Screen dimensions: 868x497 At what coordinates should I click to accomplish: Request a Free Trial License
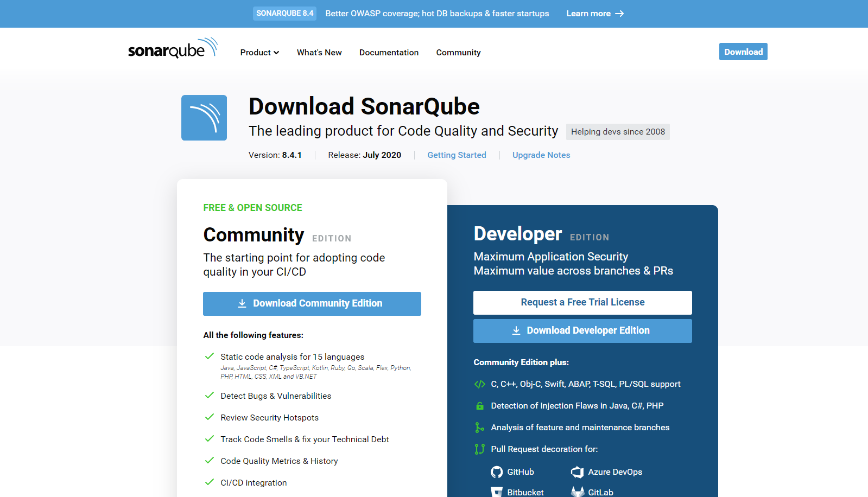(x=582, y=303)
